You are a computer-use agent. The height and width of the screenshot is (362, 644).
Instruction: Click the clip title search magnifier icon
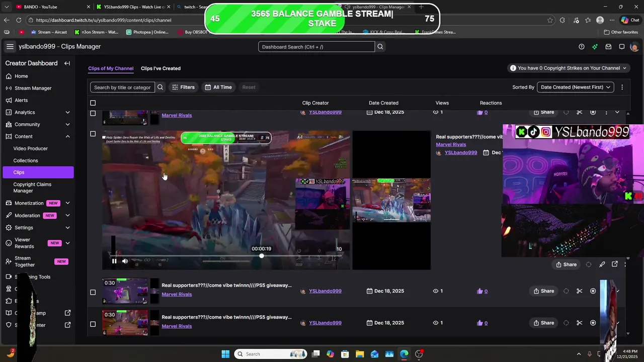coord(160,87)
